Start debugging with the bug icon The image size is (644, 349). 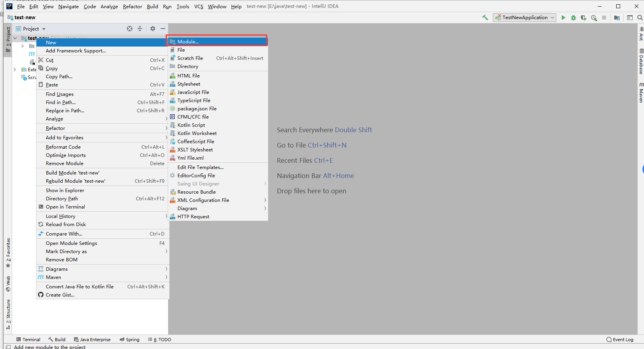[x=573, y=18]
